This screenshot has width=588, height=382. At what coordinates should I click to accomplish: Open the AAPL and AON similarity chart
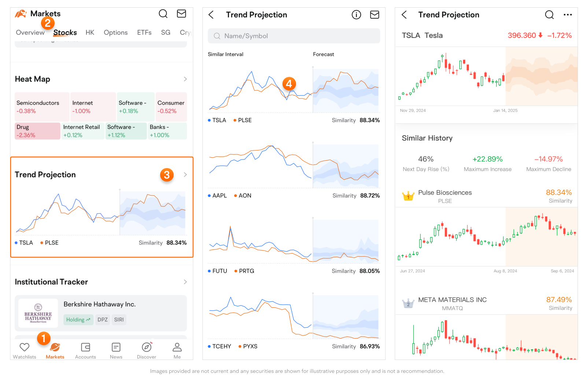[x=294, y=166]
